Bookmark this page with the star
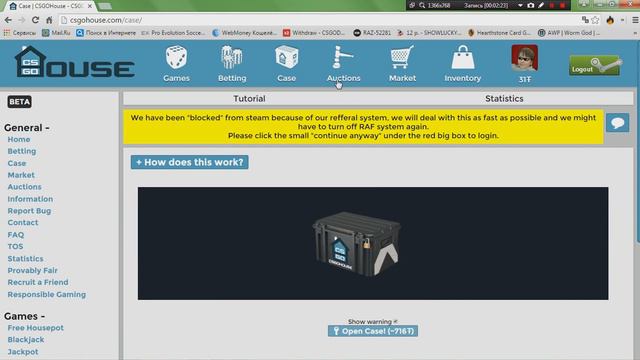The width and height of the screenshot is (640, 360). (596, 20)
